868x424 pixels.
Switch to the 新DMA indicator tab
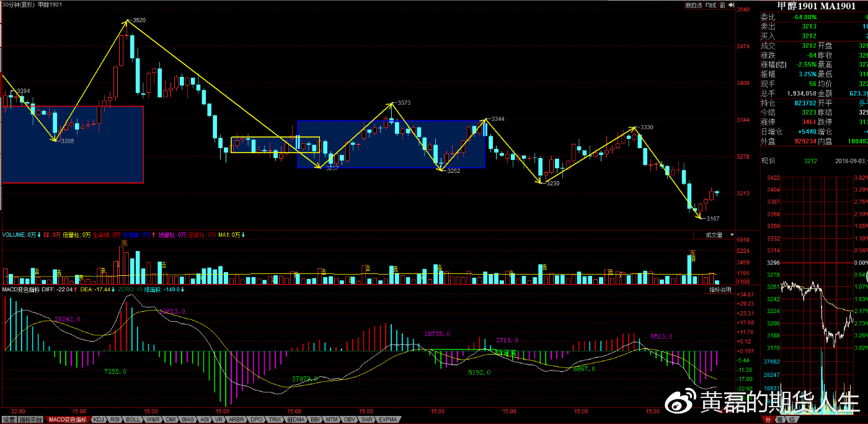pos(296,420)
